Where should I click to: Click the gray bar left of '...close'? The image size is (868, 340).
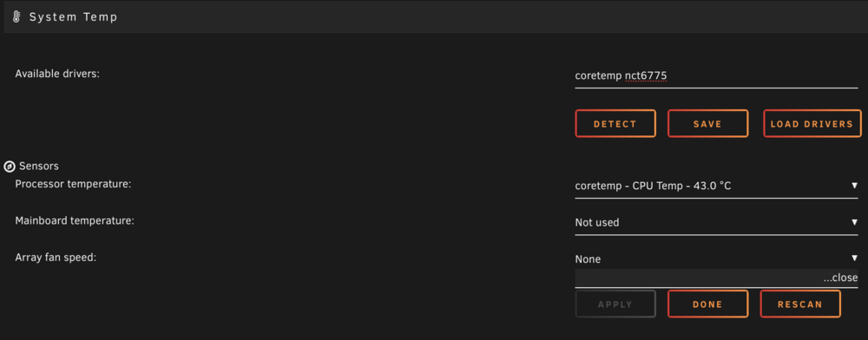699,278
